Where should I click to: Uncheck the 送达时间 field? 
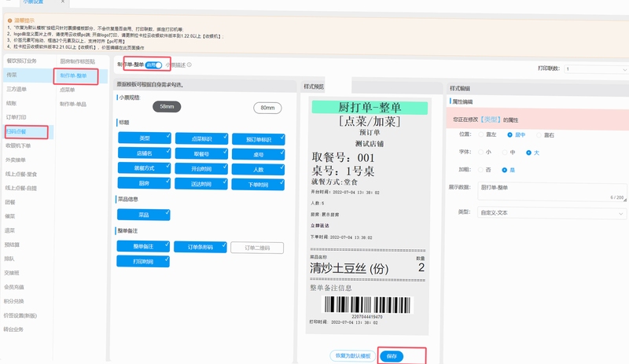(201, 184)
